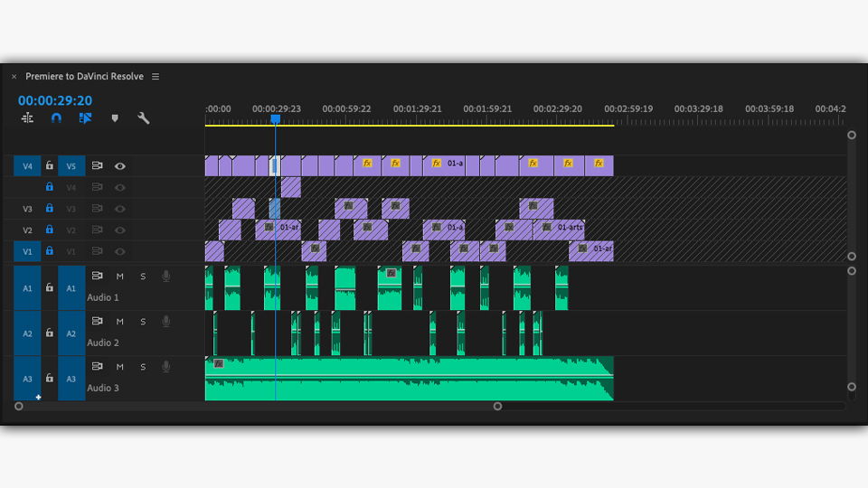
Task: Toggle eye output for track V2
Action: (x=119, y=230)
